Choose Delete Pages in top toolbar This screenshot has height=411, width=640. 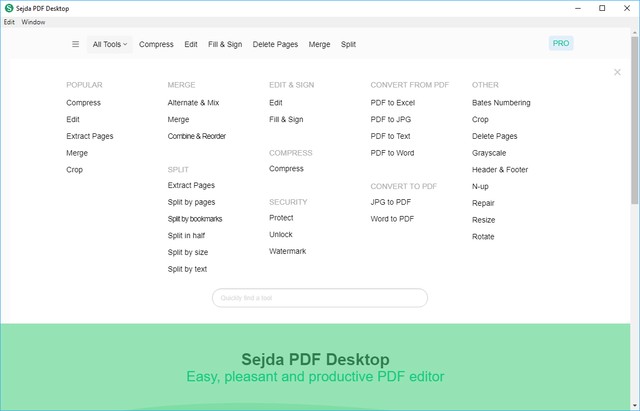tap(275, 44)
